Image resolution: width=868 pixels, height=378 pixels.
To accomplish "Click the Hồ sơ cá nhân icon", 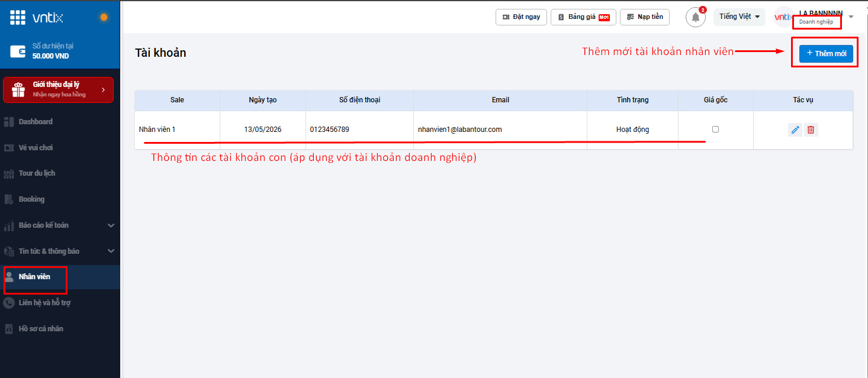I will pos(9,329).
